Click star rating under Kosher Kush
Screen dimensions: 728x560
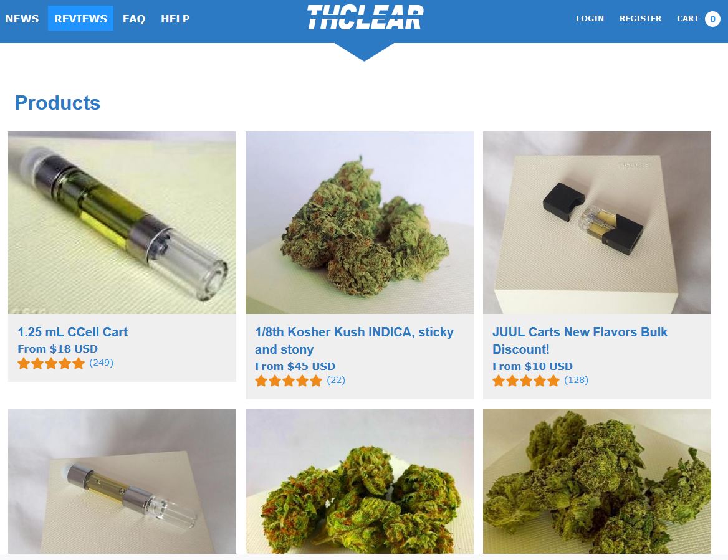[x=289, y=381]
